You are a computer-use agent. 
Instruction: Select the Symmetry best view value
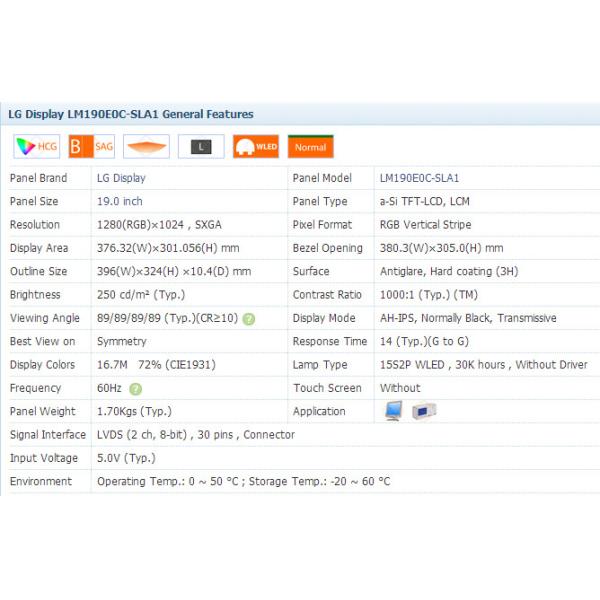click(x=122, y=342)
